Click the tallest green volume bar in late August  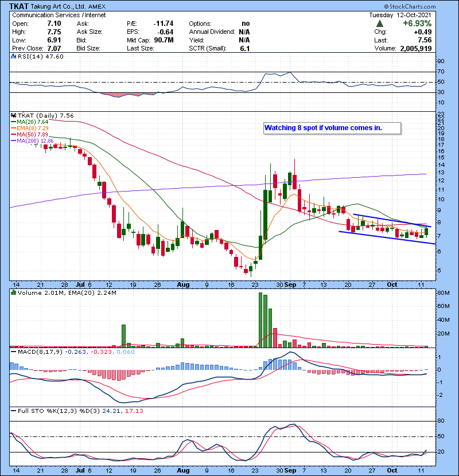[260, 320]
